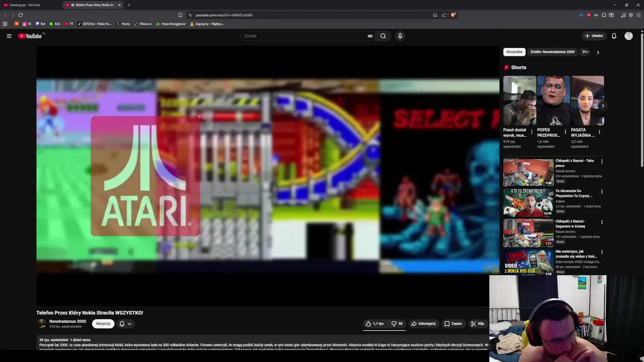
Task: Start voice search with the microphone icon
Action: tap(400, 36)
